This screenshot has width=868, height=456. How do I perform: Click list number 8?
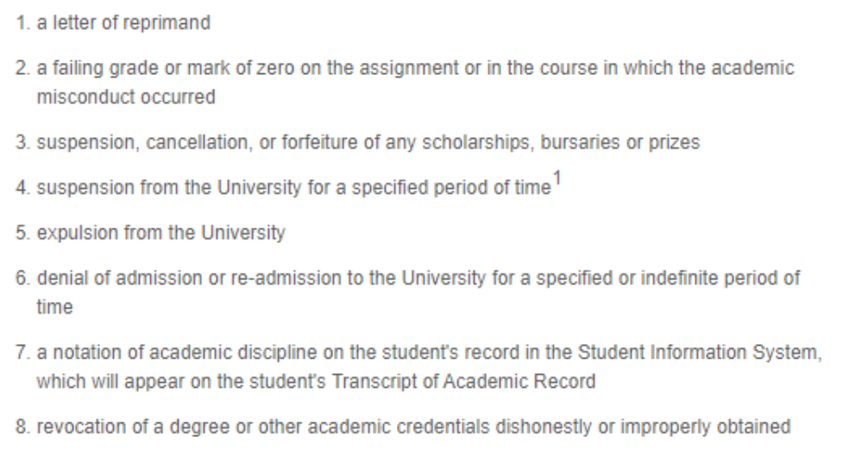(x=22, y=426)
